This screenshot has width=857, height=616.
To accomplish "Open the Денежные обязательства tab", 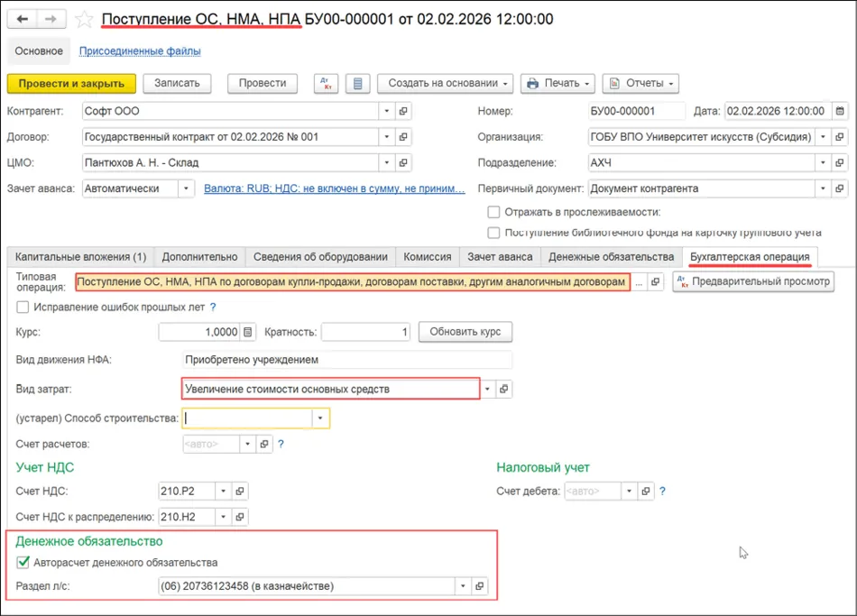I will tap(611, 257).
